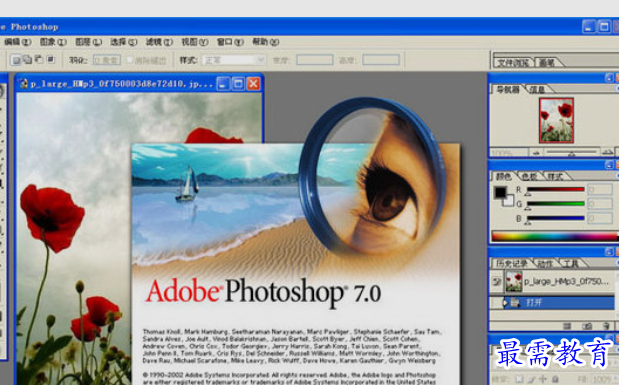Click the foreground color swatch in Color palette
This screenshot has width=619, height=385.
[500, 192]
